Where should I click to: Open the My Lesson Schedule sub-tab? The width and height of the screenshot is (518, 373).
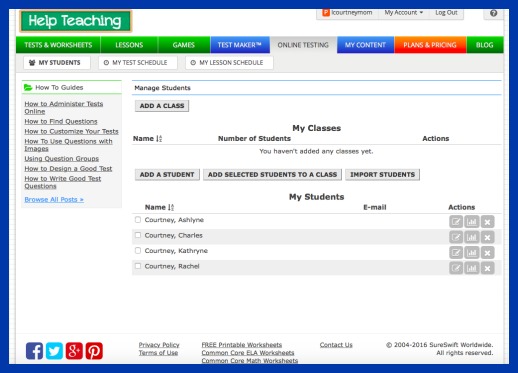(229, 63)
